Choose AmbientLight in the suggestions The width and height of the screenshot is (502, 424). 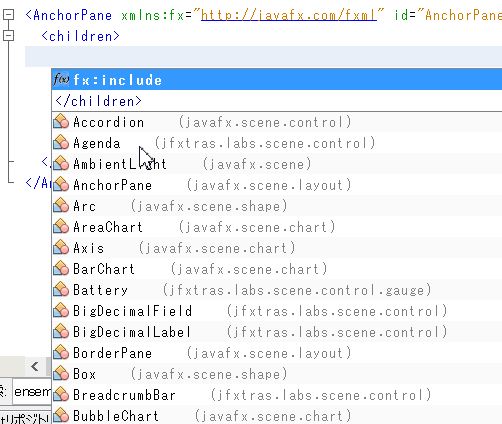(x=277, y=164)
